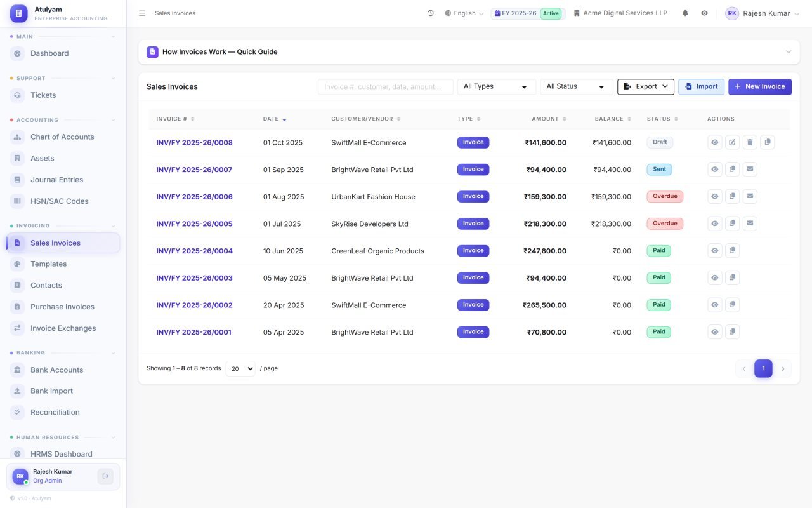View invoice 0008 with the eye icon
The height and width of the screenshot is (508, 812).
point(715,142)
